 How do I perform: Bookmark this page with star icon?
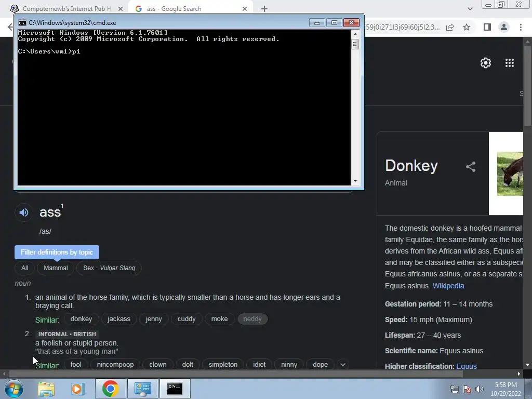click(467, 27)
